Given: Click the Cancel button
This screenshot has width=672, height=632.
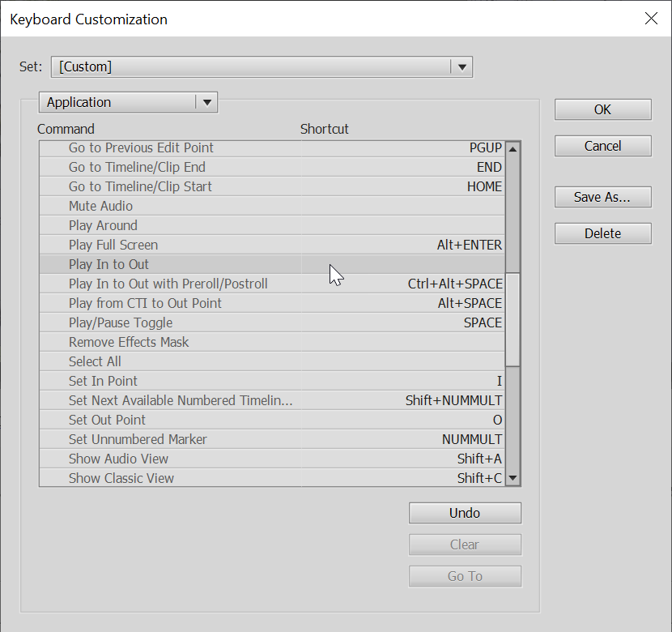Looking at the screenshot, I should coord(602,146).
